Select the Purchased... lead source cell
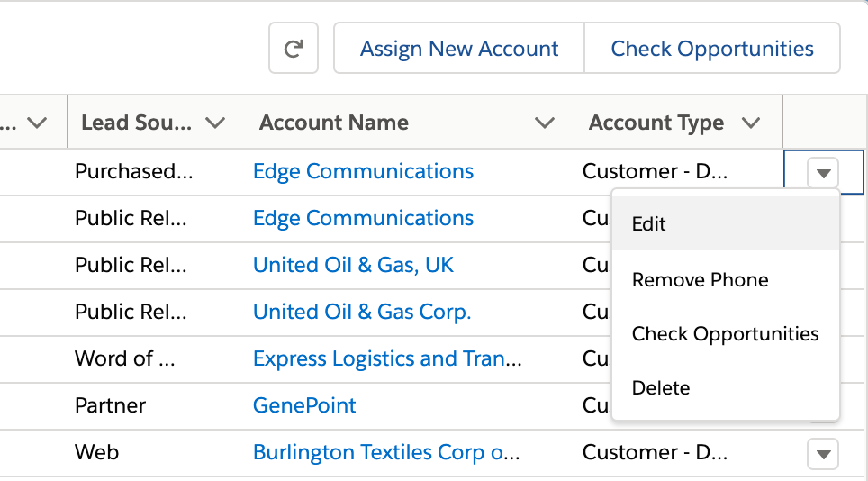 [x=134, y=171]
